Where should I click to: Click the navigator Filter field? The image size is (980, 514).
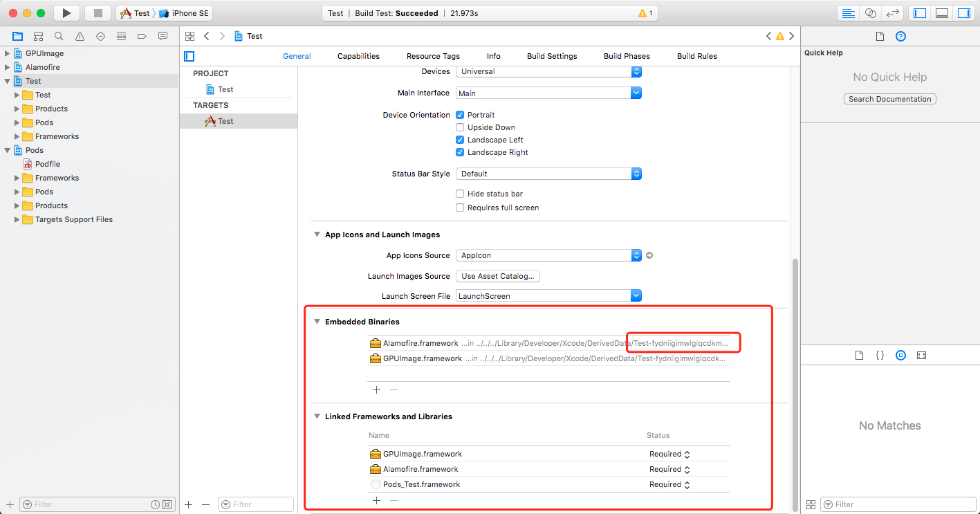pos(96,504)
